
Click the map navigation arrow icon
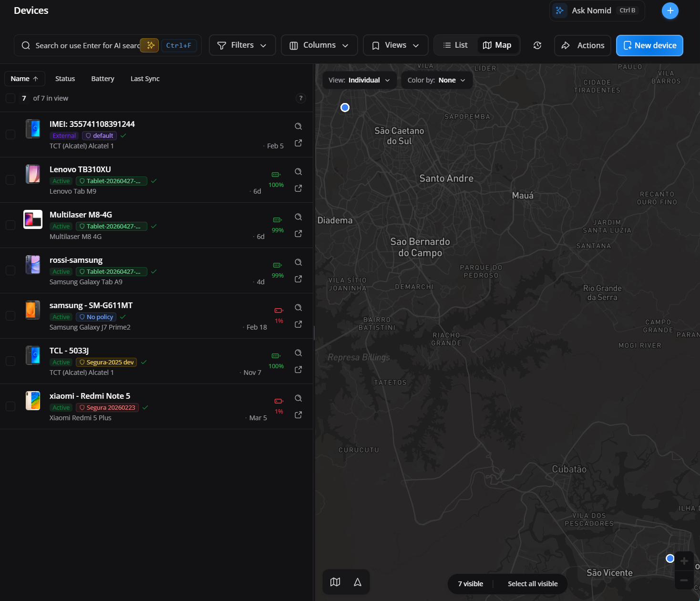click(358, 582)
